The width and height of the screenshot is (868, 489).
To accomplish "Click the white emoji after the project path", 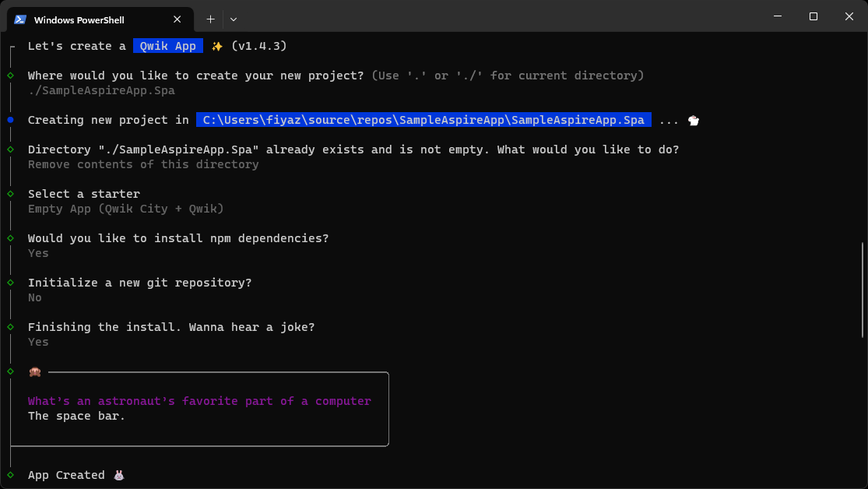I will click(x=693, y=120).
